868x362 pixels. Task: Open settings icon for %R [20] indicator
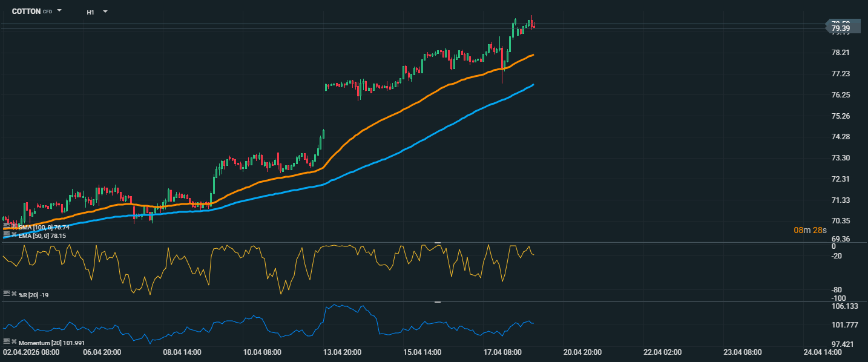(7, 293)
